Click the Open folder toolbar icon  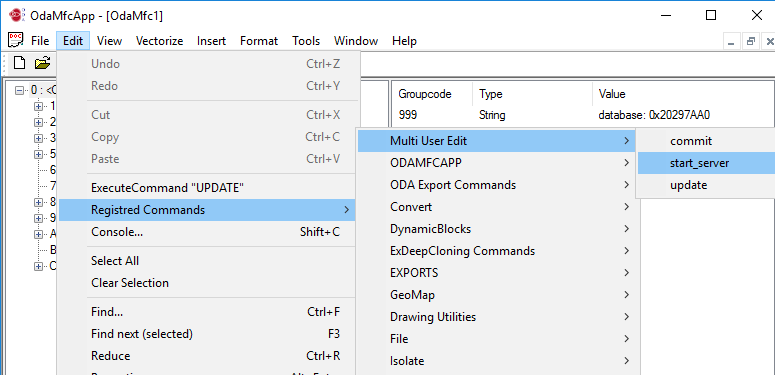(x=43, y=63)
